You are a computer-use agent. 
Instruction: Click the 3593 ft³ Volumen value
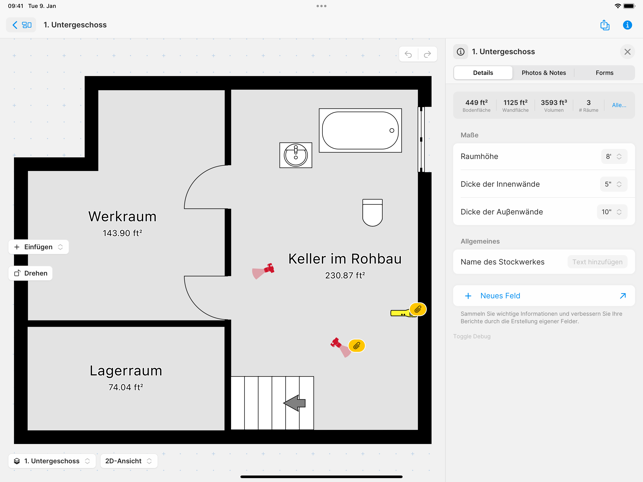point(554,105)
